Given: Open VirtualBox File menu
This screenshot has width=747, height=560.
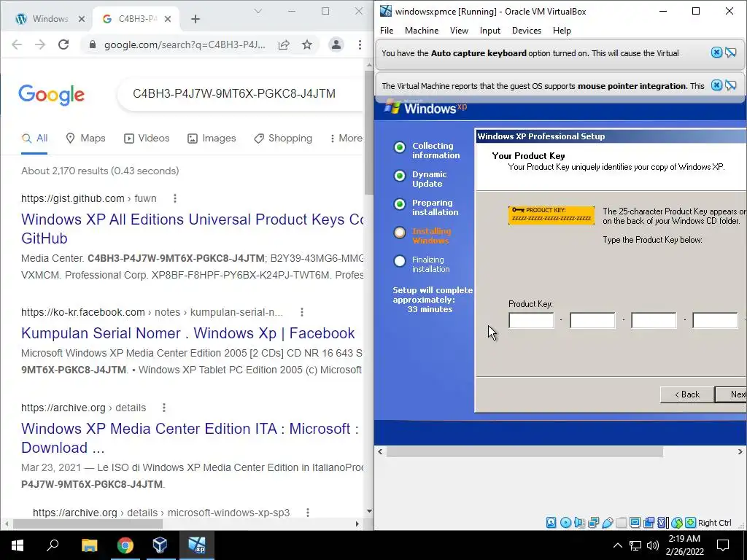Looking at the screenshot, I should tap(387, 31).
